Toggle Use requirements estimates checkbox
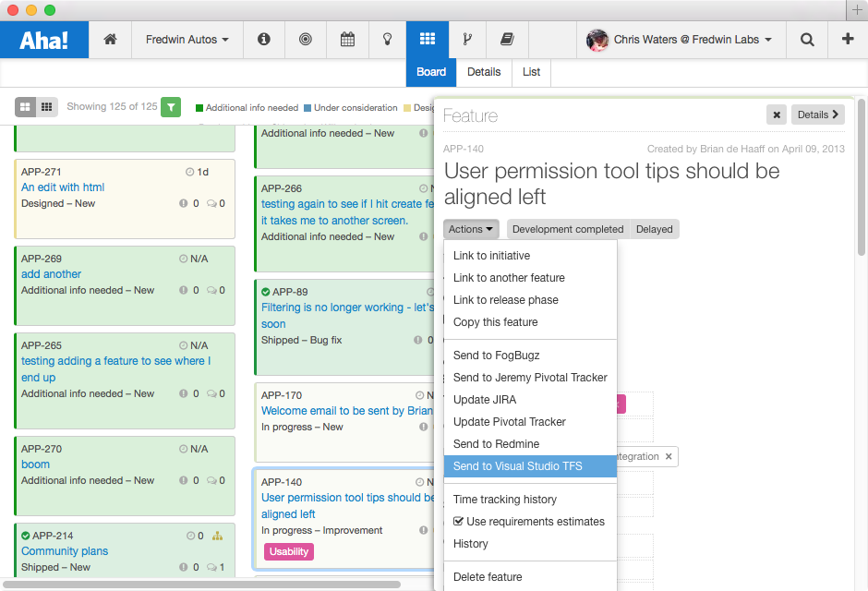Viewport: 868px width, 591px height. pyautogui.click(x=458, y=521)
